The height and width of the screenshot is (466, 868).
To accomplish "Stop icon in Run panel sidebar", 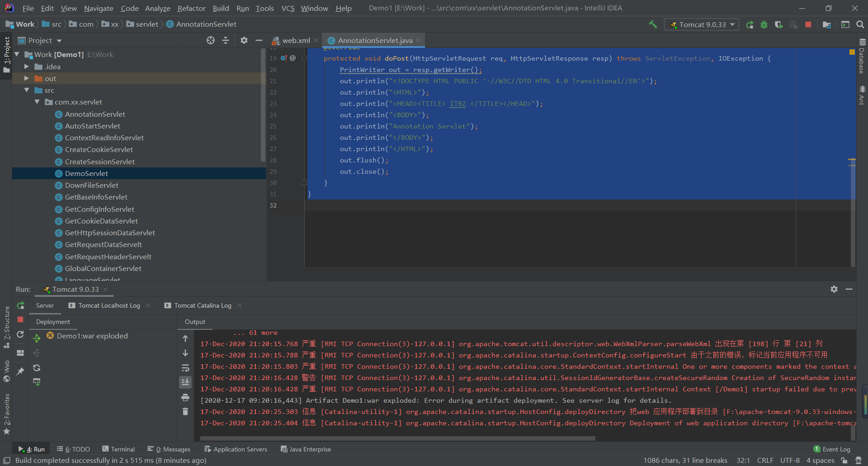I will 20,319.
